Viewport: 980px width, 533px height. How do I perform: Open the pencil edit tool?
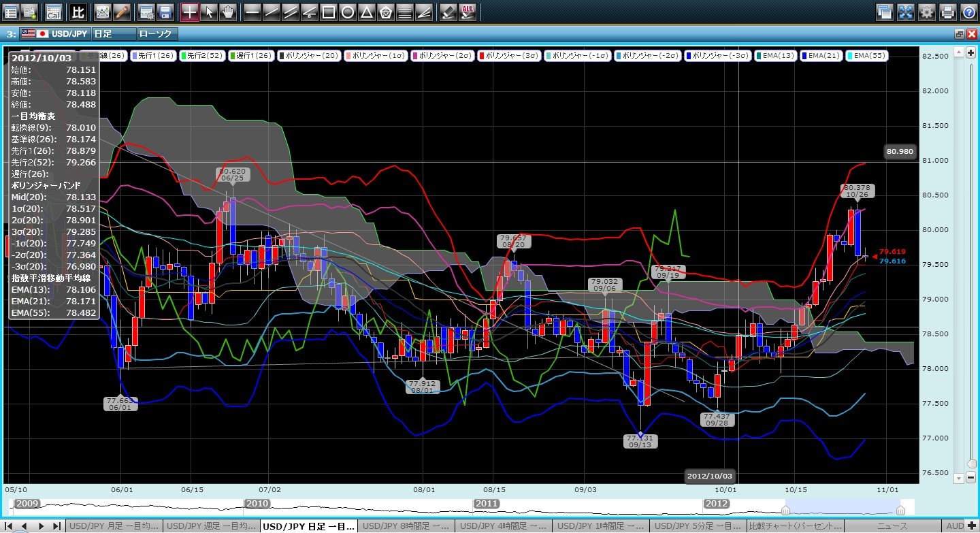(122, 12)
